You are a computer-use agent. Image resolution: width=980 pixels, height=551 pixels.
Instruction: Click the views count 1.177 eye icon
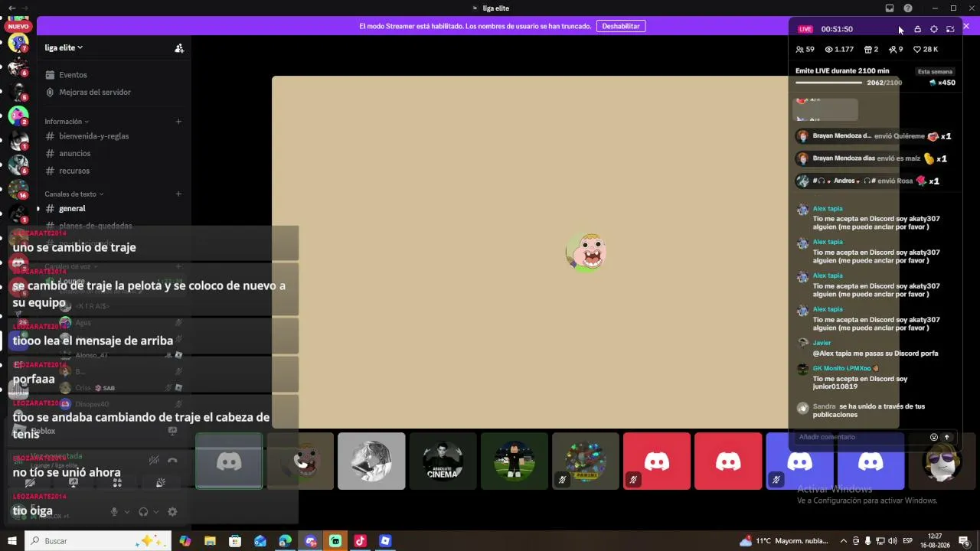pyautogui.click(x=839, y=49)
